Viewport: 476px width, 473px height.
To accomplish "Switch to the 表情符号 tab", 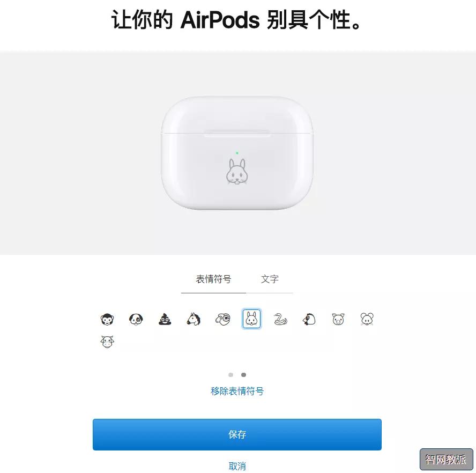I will [x=213, y=279].
